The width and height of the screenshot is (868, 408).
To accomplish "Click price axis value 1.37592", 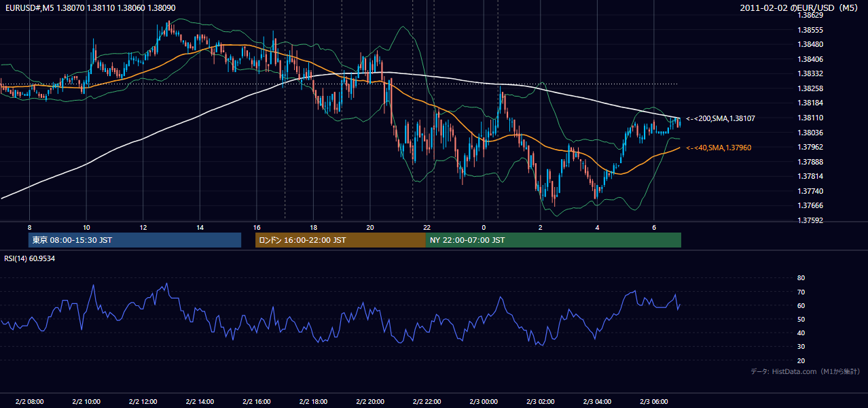I will click(811, 220).
